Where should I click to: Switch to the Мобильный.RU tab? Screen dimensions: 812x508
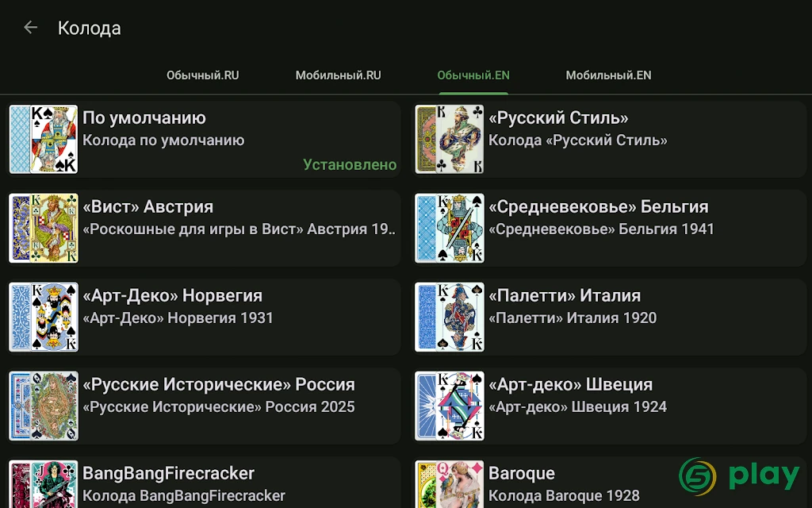[338, 75]
